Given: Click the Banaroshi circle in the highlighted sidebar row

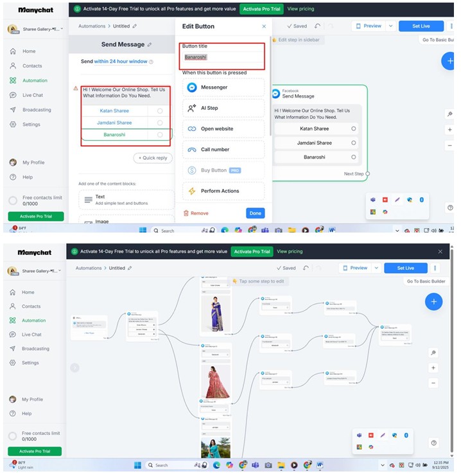Looking at the screenshot, I should (x=160, y=135).
